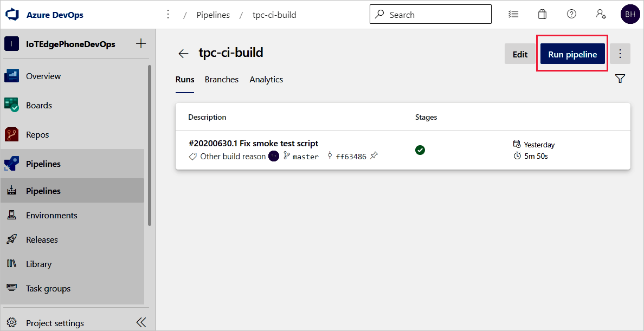Switch to the Branches tab

pos(222,80)
